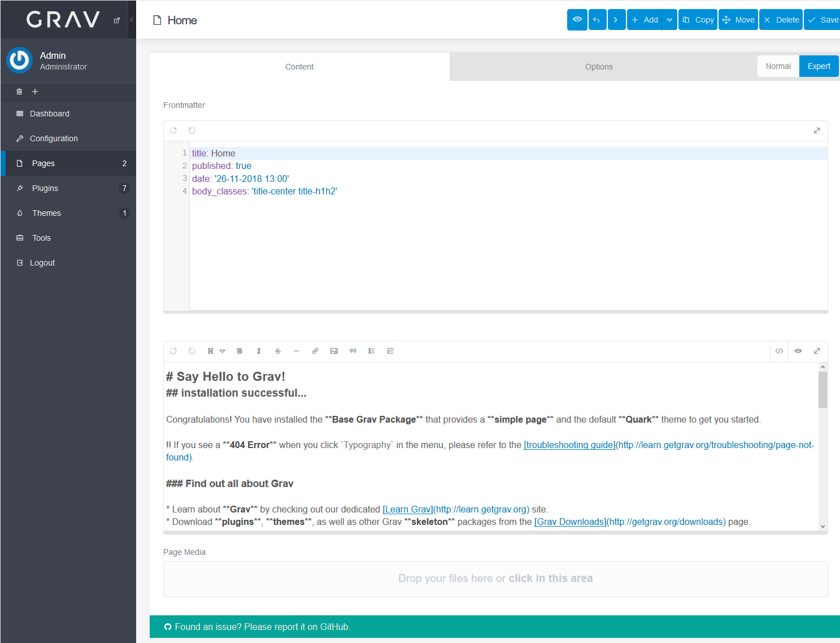Switch to Normal editing mode

(778, 66)
